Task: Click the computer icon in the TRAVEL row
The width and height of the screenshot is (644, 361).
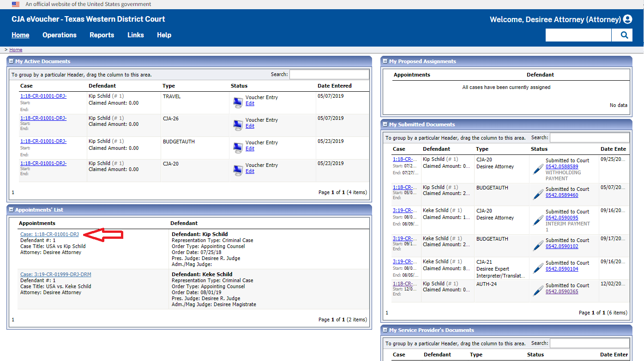Action: point(238,103)
